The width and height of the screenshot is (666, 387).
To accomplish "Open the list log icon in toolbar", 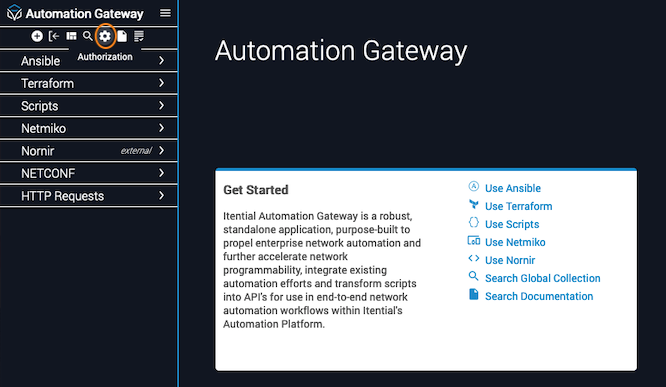I will 139,36.
